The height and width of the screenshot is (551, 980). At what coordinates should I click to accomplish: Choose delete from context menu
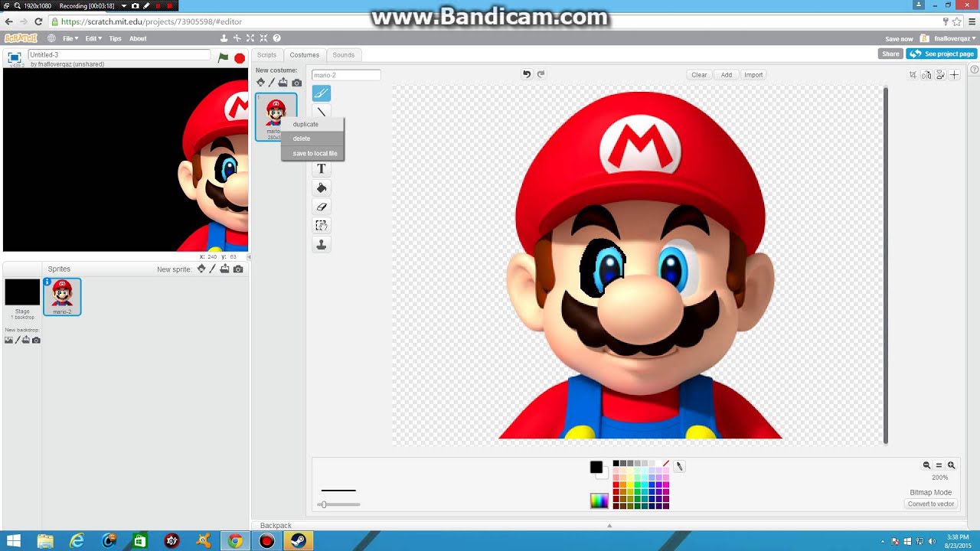tap(312, 139)
